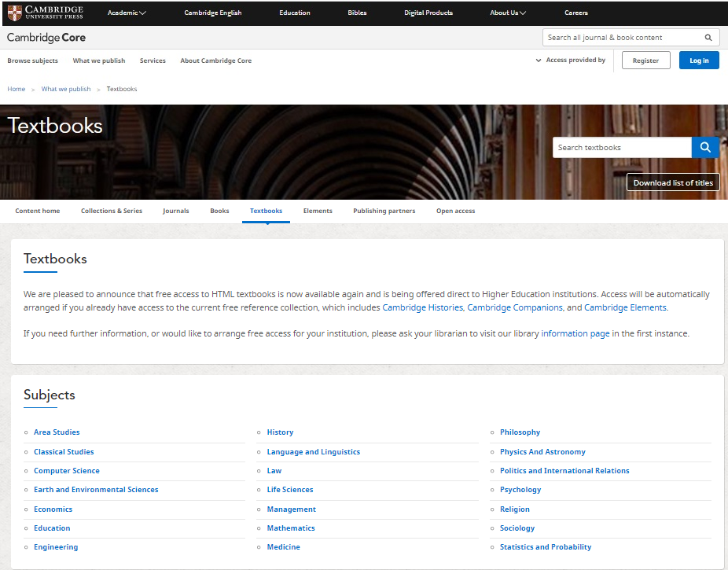Click the Log in button
This screenshot has width=728, height=570.
[698, 61]
